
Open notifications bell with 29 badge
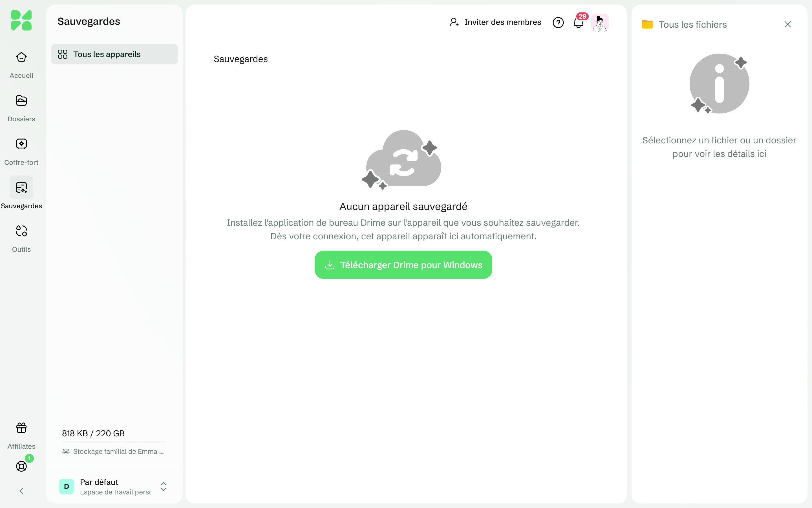click(x=579, y=23)
